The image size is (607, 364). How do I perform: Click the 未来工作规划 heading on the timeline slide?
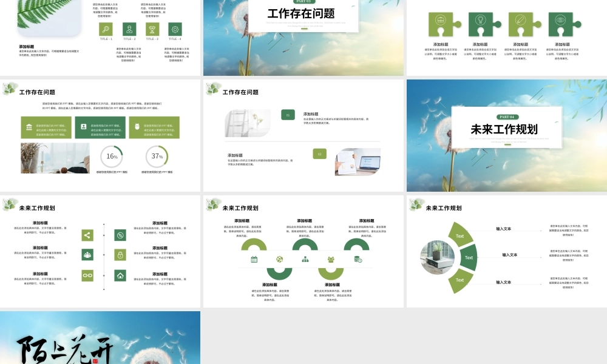(x=240, y=208)
